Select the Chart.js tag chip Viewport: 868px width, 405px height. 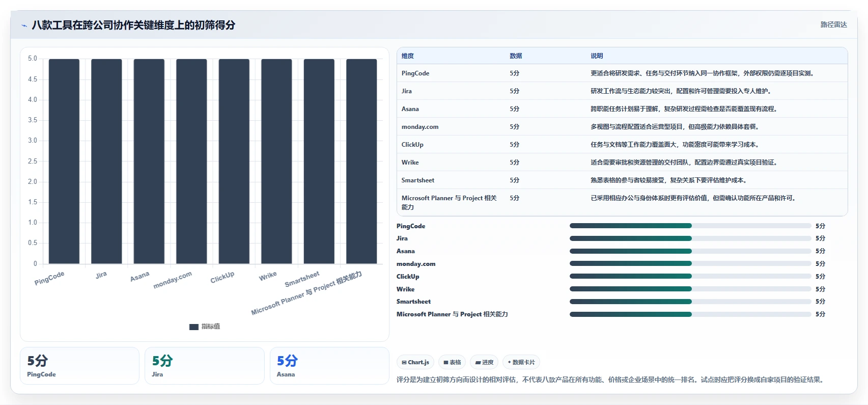415,362
